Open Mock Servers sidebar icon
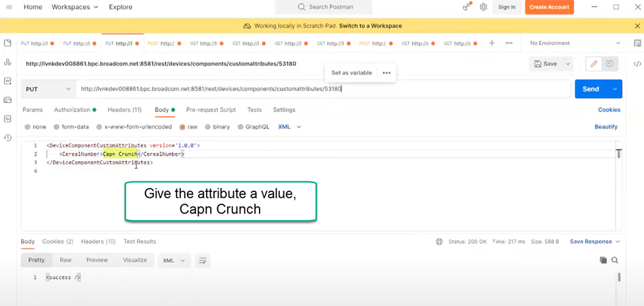 point(7,100)
